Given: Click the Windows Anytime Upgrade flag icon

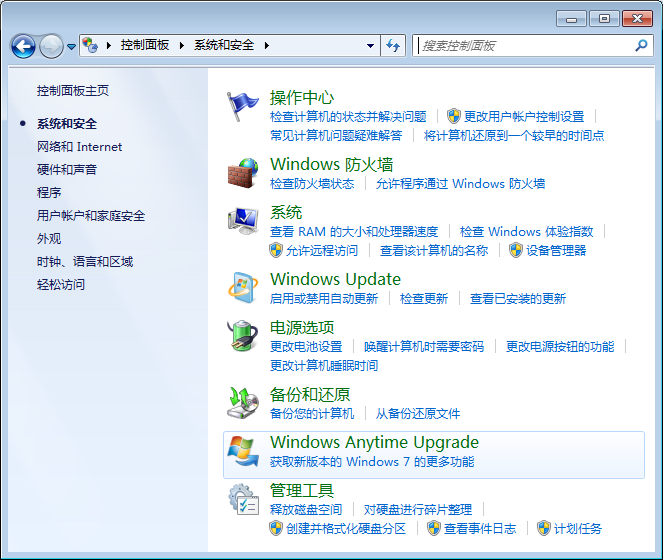Looking at the screenshot, I should (x=243, y=451).
